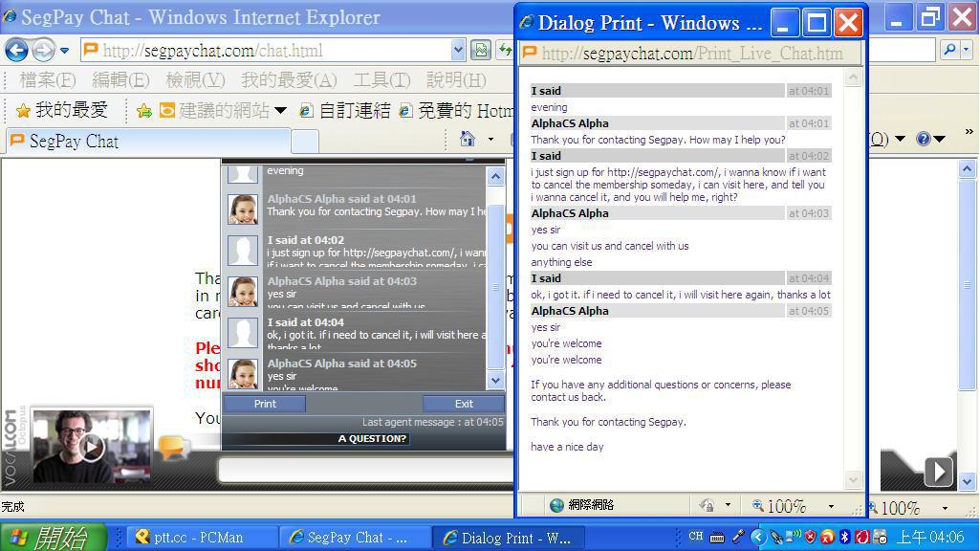Expand the Dialog Print security dropdown arrow
The image size is (980, 551).
pyautogui.click(x=728, y=505)
